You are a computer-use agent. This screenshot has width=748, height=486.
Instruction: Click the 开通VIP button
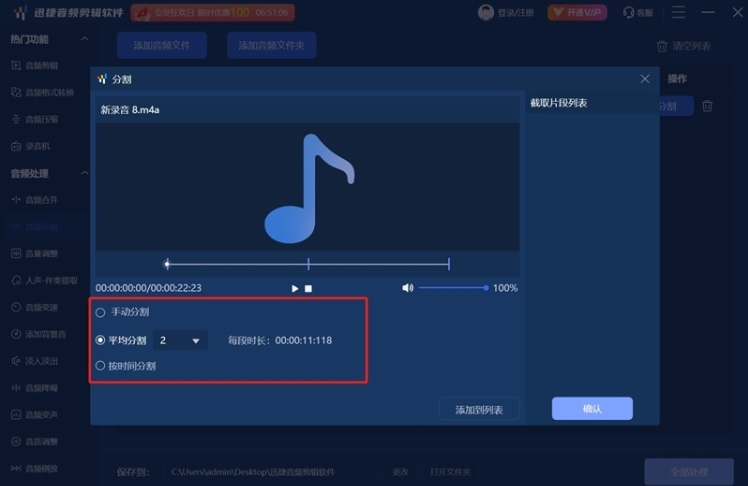577,12
